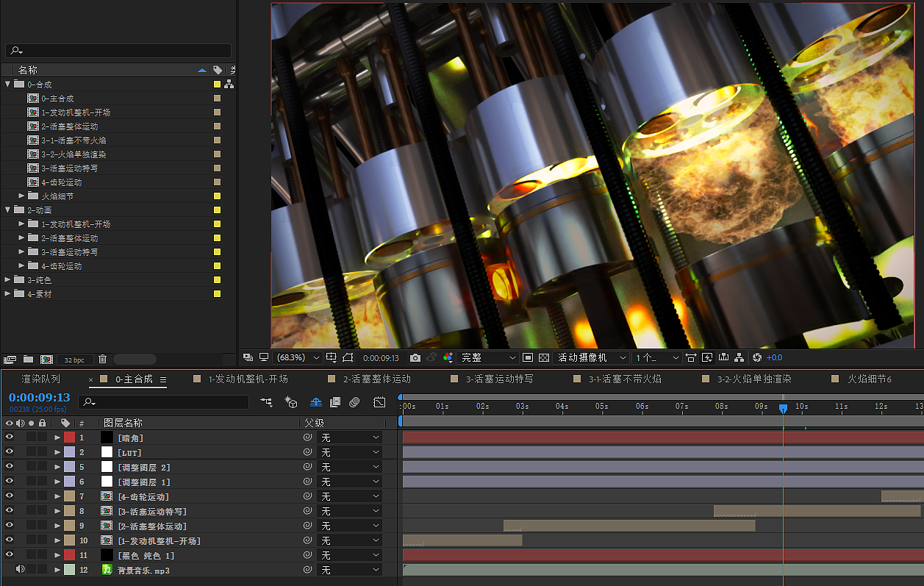This screenshot has width=924, height=586.
Task: Toggle the transparency grid icon
Action: coord(544,357)
